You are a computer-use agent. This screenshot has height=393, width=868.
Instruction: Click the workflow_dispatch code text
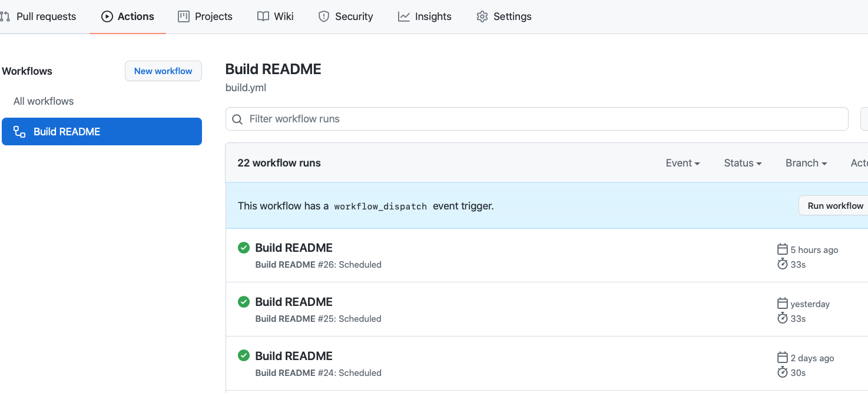click(380, 207)
